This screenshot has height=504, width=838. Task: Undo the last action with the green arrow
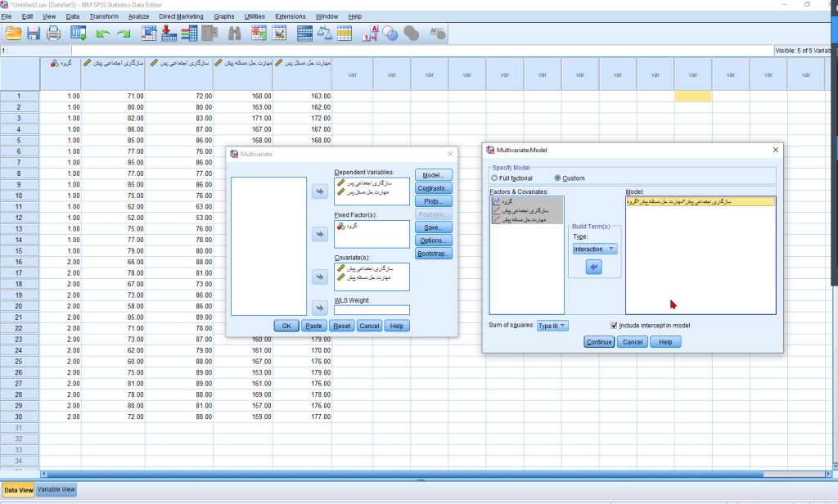click(102, 34)
